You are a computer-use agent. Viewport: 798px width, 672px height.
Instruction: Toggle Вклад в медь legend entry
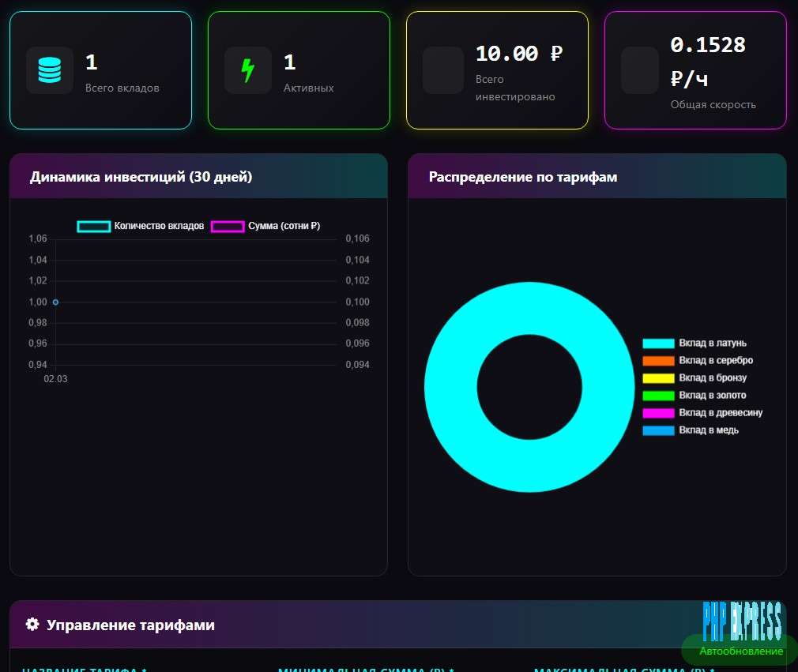[691, 430]
